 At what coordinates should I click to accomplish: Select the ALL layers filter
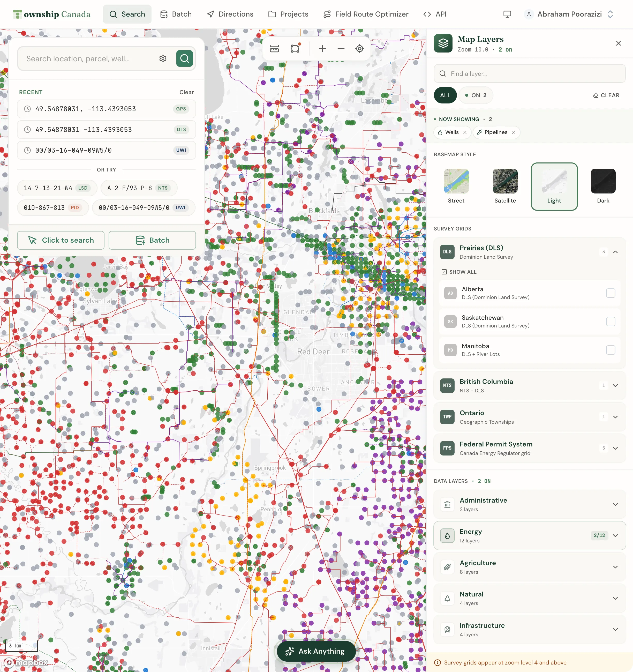(x=445, y=95)
